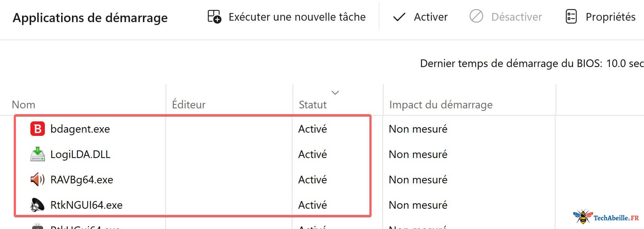Click the Statut column header
Image resolution: width=644 pixels, height=229 pixels.
click(313, 105)
